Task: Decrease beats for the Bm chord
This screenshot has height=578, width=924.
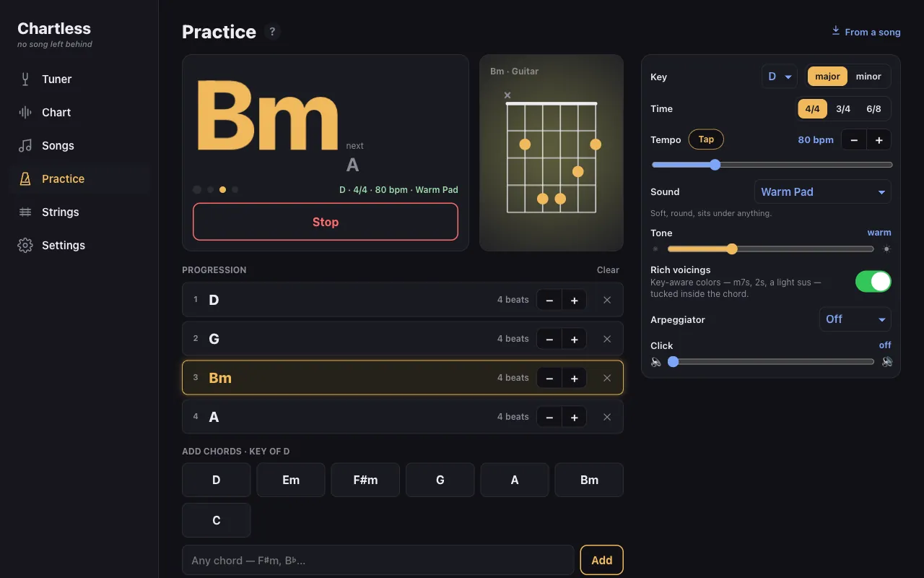Action: click(x=549, y=378)
